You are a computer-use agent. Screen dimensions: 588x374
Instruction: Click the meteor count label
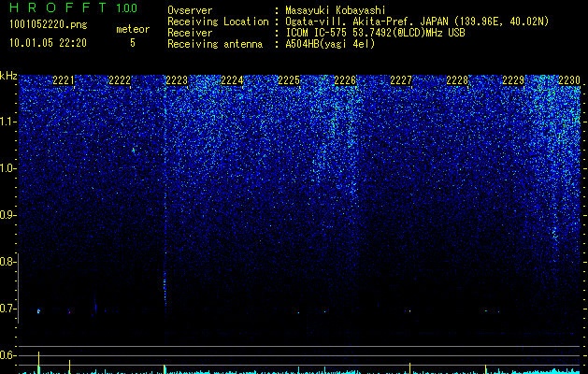[133, 29]
